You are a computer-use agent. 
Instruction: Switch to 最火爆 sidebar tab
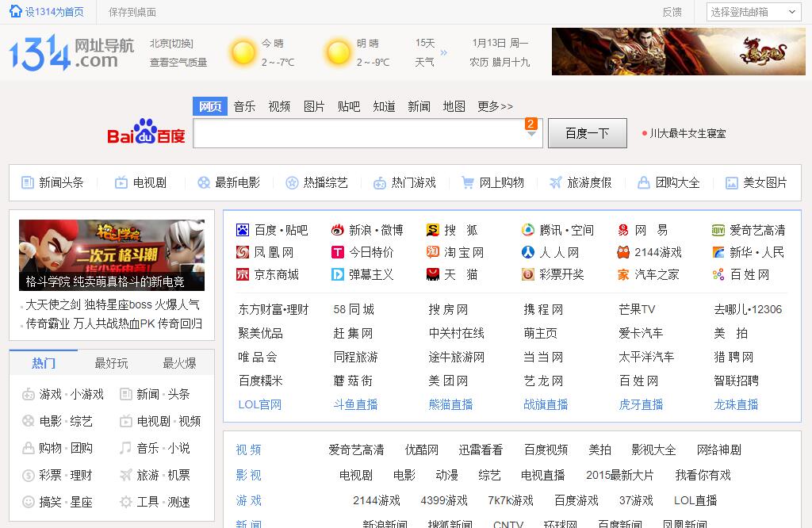coord(180,363)
